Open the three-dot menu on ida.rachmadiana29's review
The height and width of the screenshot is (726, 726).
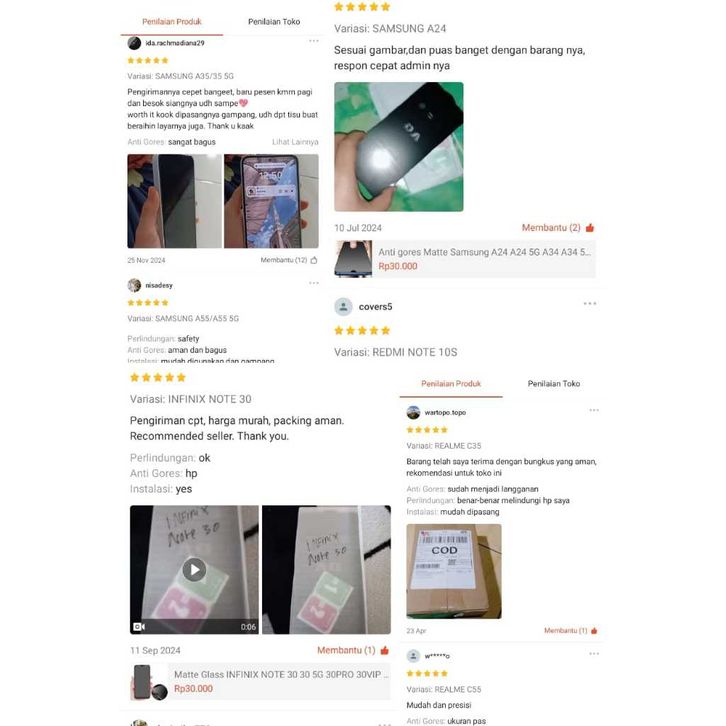click(x=313, y=41)
